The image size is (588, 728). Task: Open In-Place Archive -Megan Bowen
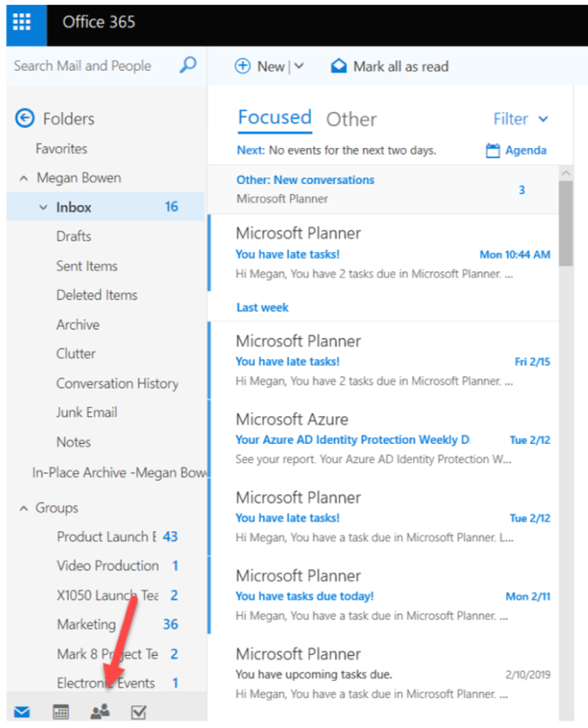[x=119, y=472]
